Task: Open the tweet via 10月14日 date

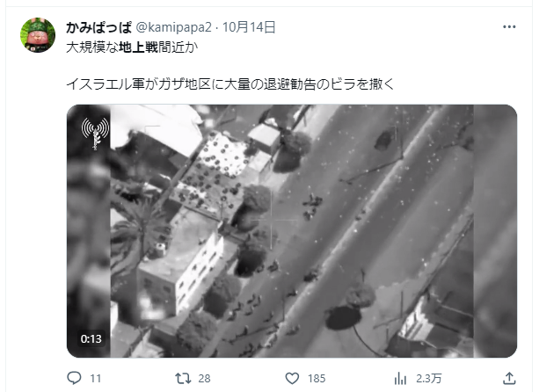Action: click(x=249, y=27)
